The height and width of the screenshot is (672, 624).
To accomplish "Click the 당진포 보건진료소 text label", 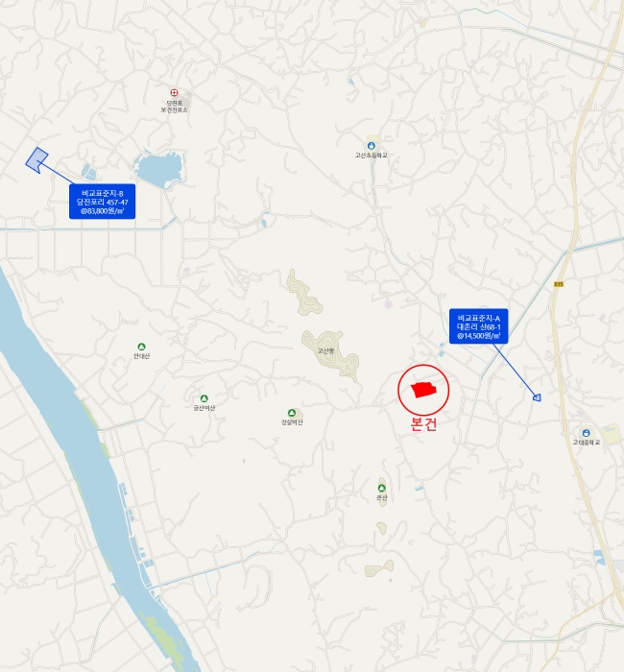I will 174,107.
